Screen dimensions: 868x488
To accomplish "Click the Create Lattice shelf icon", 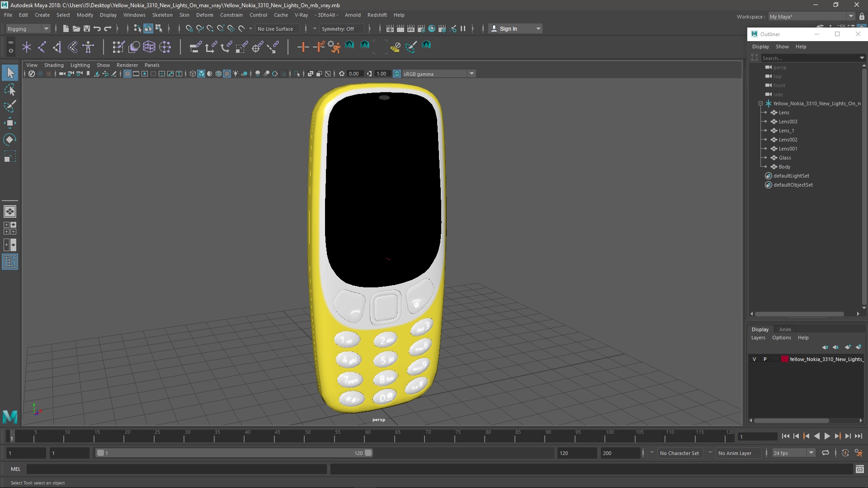I will [149, 47].
